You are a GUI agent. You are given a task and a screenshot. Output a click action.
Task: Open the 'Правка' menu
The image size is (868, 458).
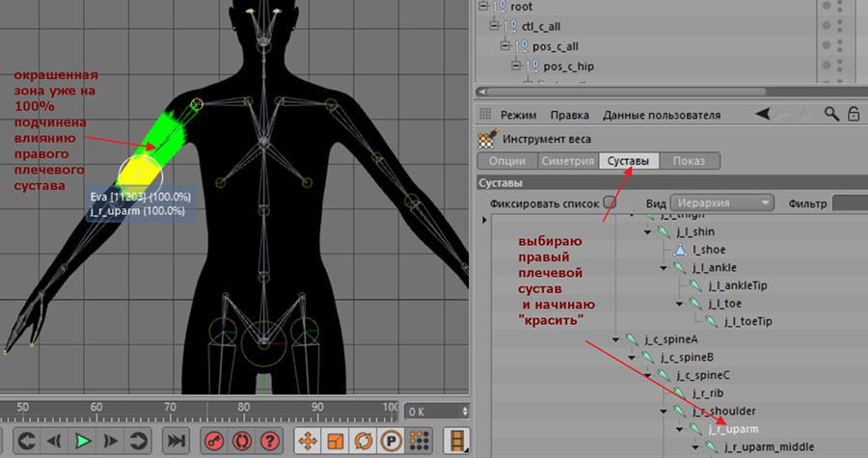tap(569, 115)
